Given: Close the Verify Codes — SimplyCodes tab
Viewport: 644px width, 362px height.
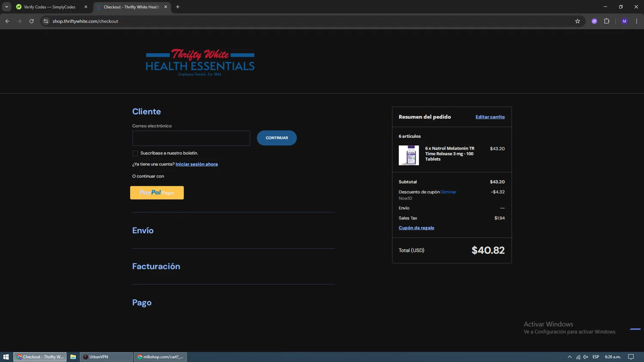Looking at the screenshot, I should pyautogui.click(x=86, y=7).
